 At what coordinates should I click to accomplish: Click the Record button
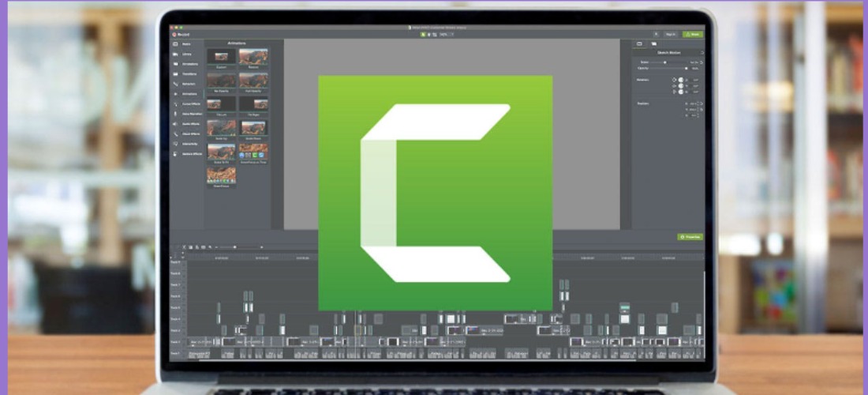(181, 34)
